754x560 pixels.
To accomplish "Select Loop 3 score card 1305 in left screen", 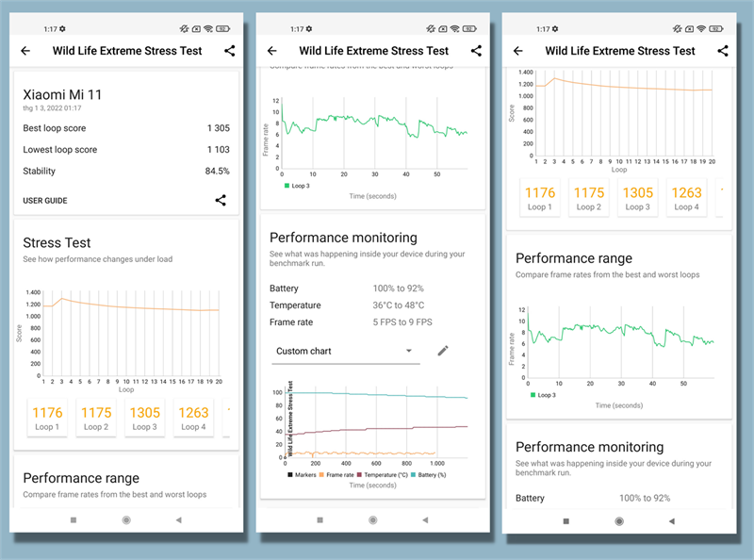I will pos(145,418).
